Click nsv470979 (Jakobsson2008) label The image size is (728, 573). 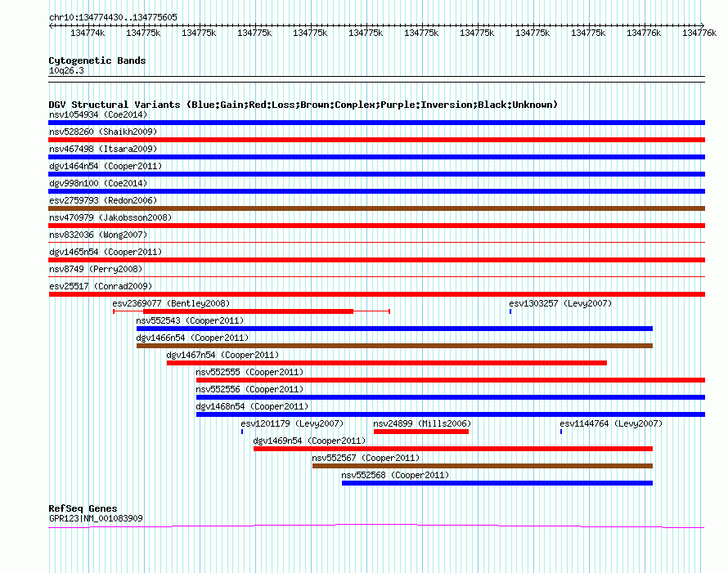tap(110, 217)
